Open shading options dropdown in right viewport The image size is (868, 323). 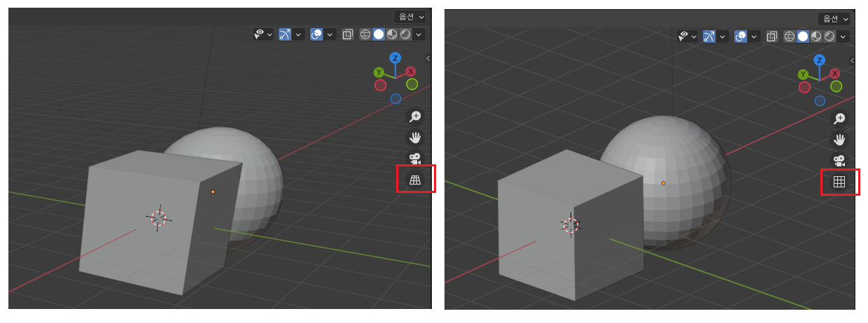tap(843, 36)
